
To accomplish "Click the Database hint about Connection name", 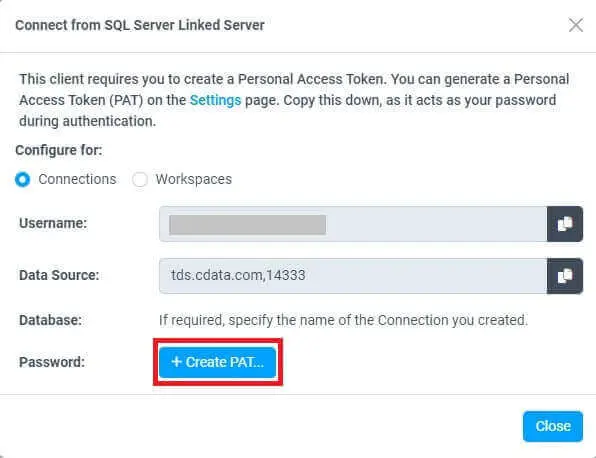I will [x=343, y=320].
